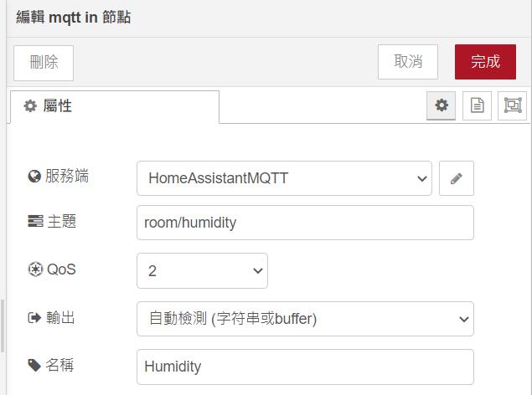
Task: Open the node description document icon
Action: coord(477,105)
